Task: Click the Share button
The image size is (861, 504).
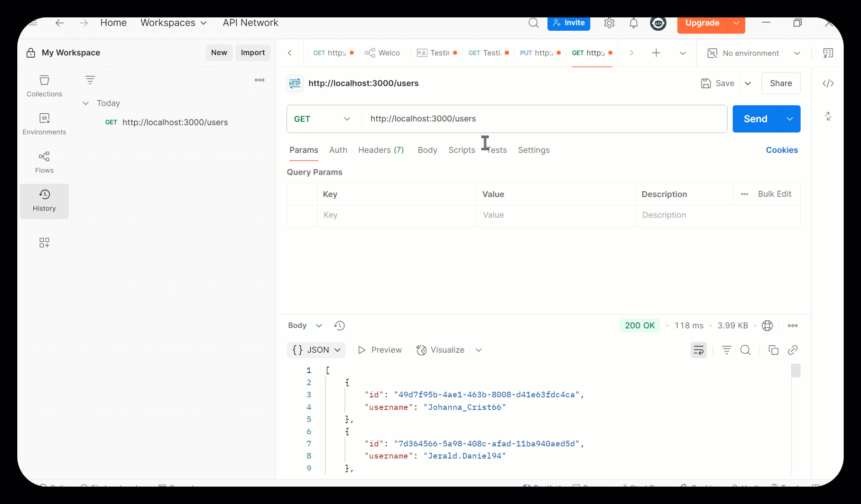Action: point(781,83)
